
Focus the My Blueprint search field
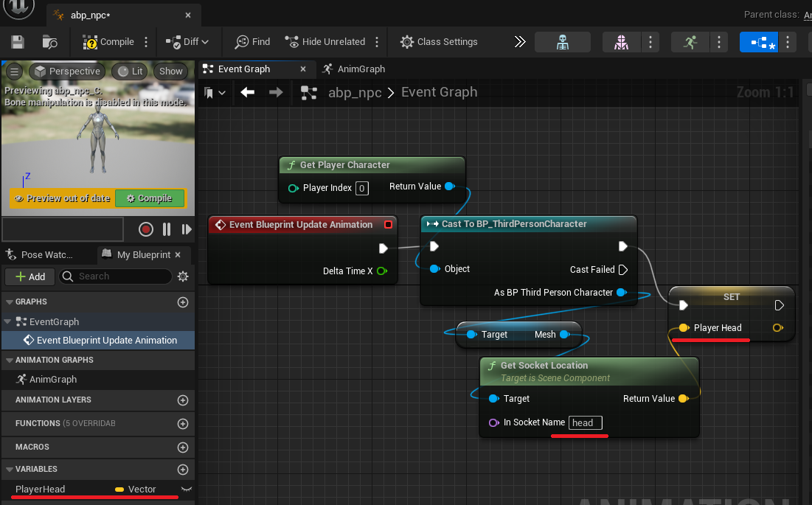pos(115,276)
